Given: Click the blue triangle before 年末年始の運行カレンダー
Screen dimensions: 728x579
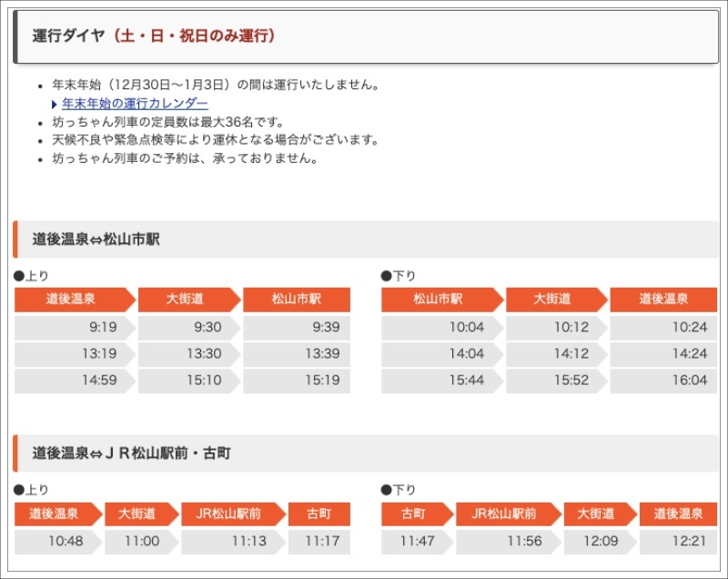Looking at the screenshot, I should [55, 104].
